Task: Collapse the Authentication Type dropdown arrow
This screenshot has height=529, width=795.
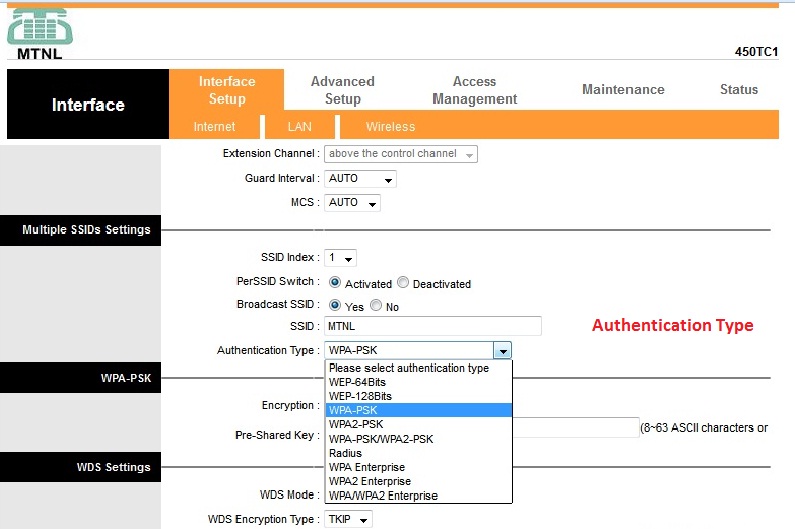Action: click(x=502, y=351)
